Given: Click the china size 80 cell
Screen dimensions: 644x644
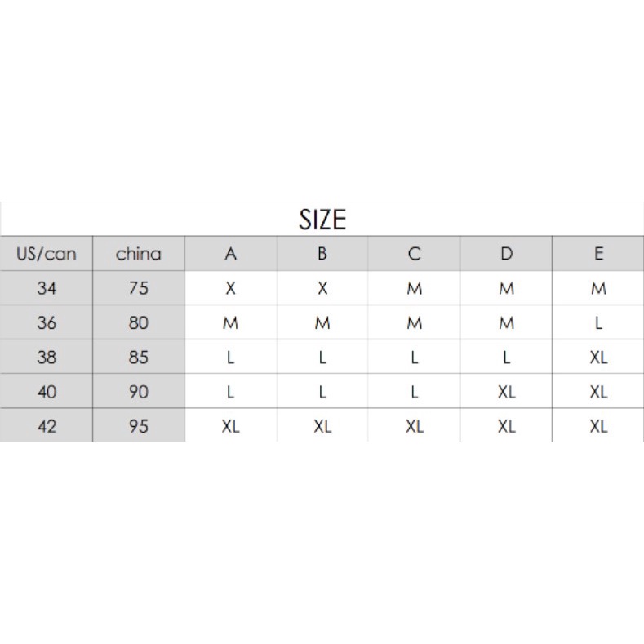Looking at the screenshot, I should point(139,322).
